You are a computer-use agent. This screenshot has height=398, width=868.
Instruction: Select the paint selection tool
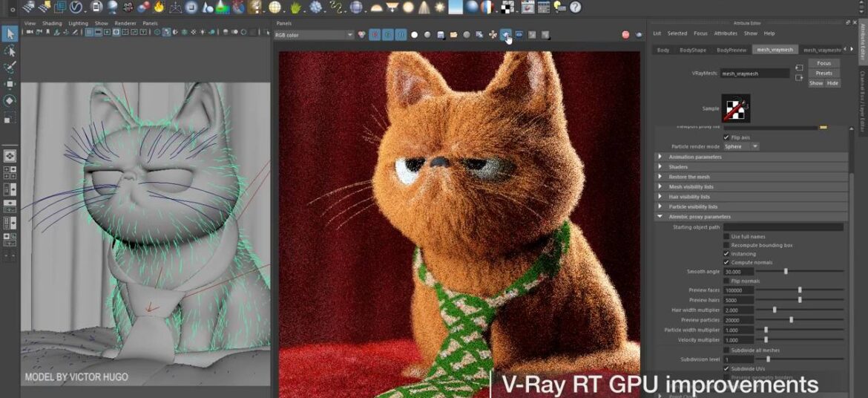pos(10,68)
